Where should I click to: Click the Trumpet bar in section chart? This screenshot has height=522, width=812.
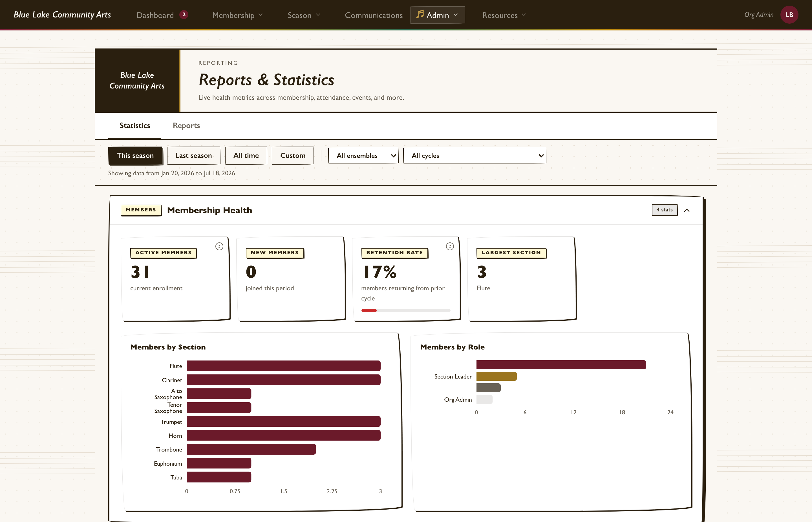click(x=283, y=422)
